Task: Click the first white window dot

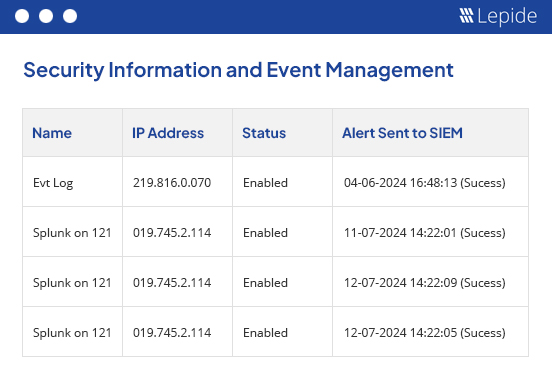Action: (22, 16)
